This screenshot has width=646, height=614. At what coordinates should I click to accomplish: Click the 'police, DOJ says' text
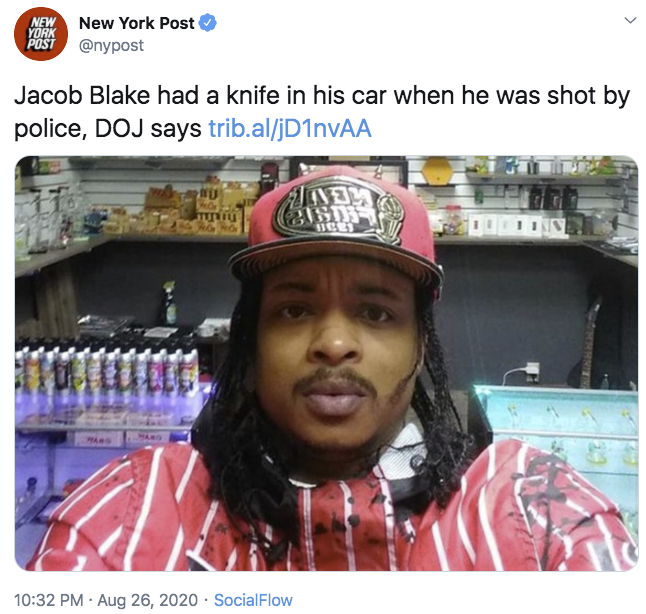point(108,129)
